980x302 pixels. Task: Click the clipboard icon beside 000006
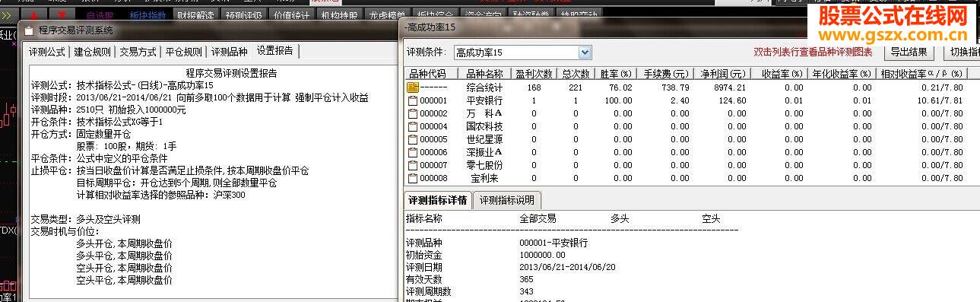coord(413,152)
